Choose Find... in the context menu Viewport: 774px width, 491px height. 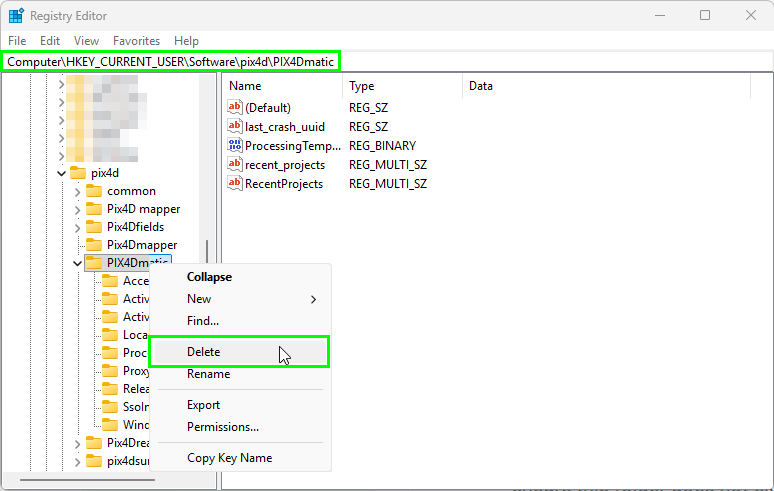pos(239,321)
